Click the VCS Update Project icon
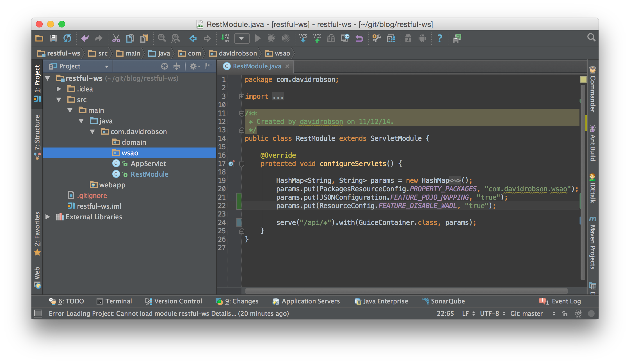Image resolution: width=630 pixels, height=364 pixels. pos(303,38)
